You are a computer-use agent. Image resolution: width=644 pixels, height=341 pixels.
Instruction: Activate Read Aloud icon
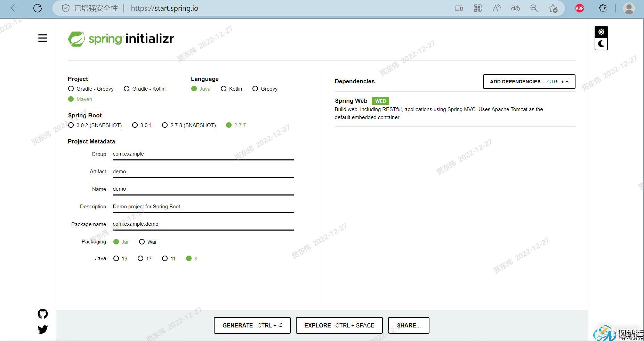point(497,8)
